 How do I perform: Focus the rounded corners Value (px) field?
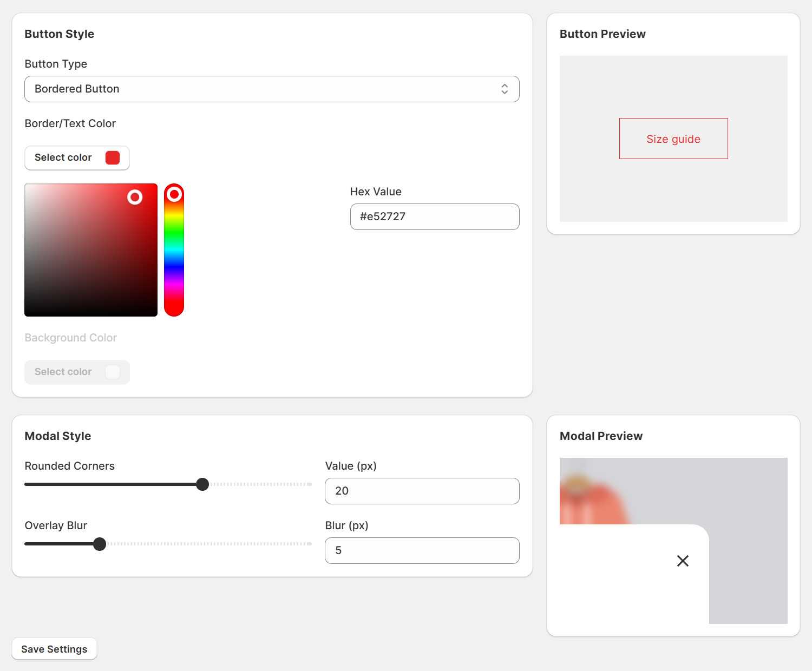(x=422, y=491)
